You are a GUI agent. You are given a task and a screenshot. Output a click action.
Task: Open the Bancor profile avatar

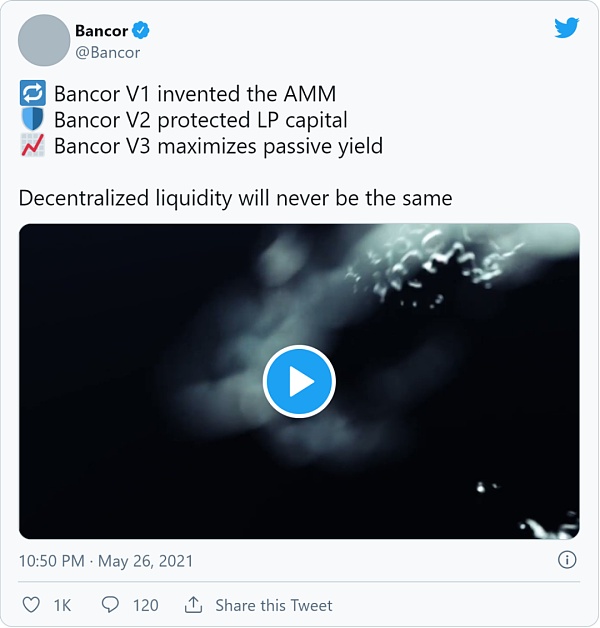pyautogui.click(x=44, y=40)
